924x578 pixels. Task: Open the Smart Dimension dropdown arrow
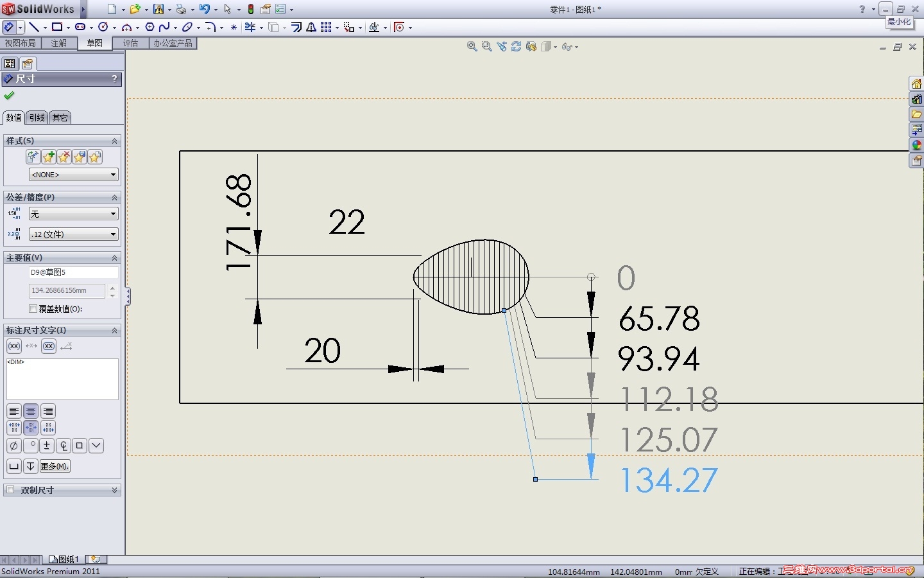[21, 28]
